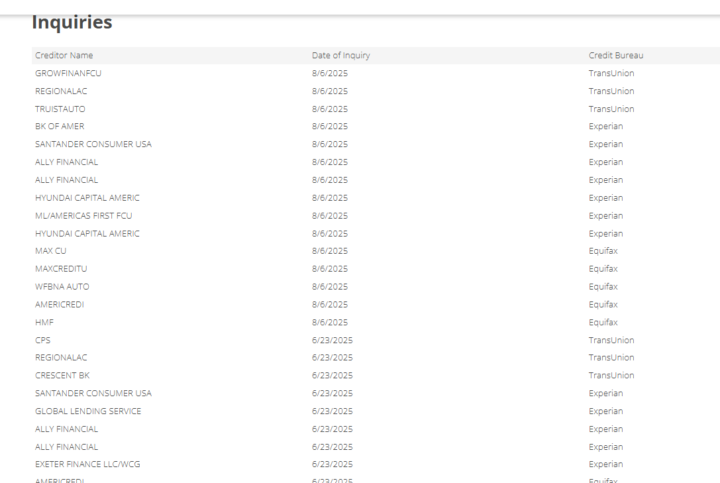This screenshot has height=483, width=720.
Task: Click the inquiry date for BK OF AMER
Action: click(330, 126)
